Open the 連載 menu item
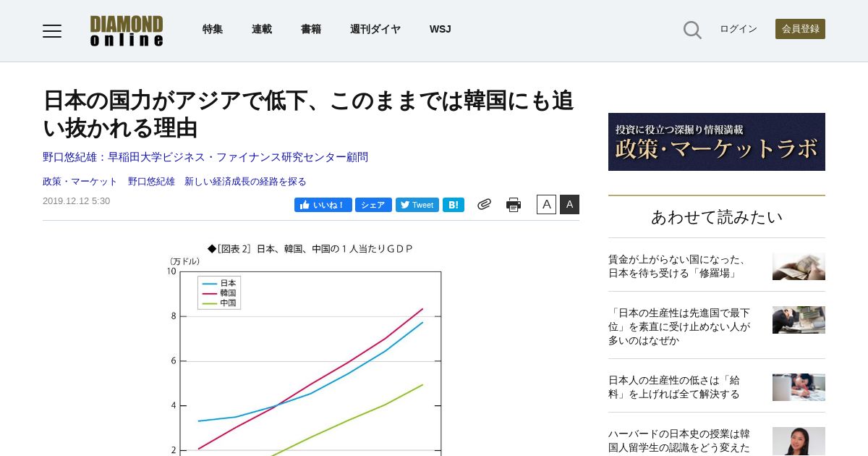Viewport: 868px width, 456px height. click(x=262, y=29)
